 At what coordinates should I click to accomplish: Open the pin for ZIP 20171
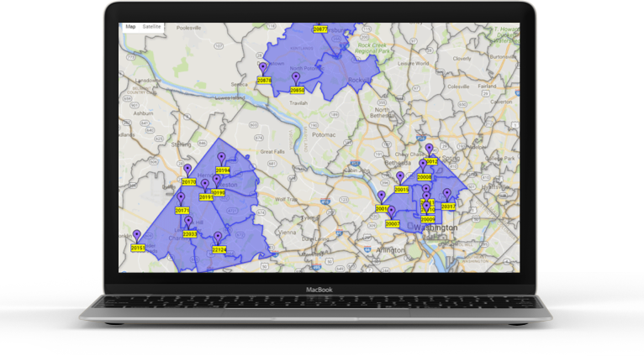pos(181,198)
